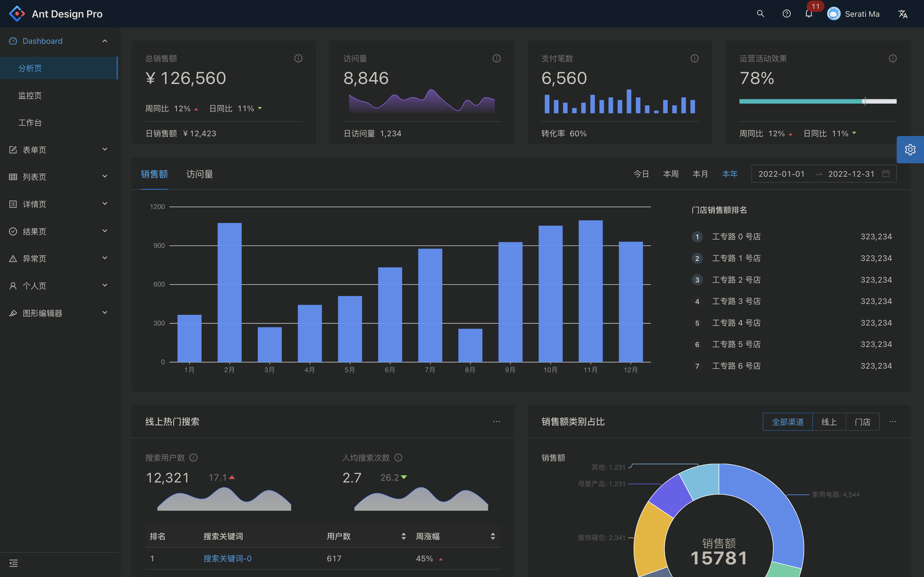The width and height of the screenshot is (924, 577).
Task: Sort table by 用户数 column sorter
Action: (403, 536)
